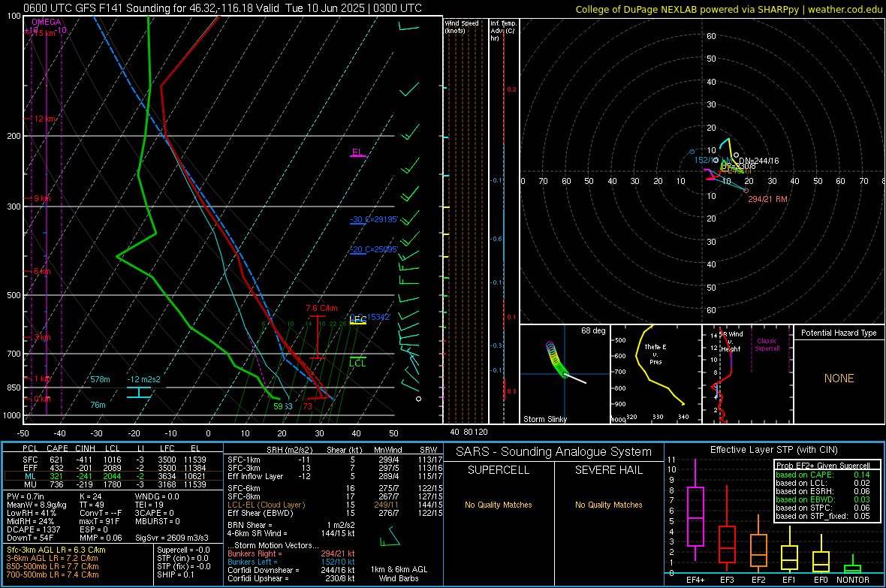
Task: Click the Inf. Temp. Adv. panel header
Action: [503, 31]
